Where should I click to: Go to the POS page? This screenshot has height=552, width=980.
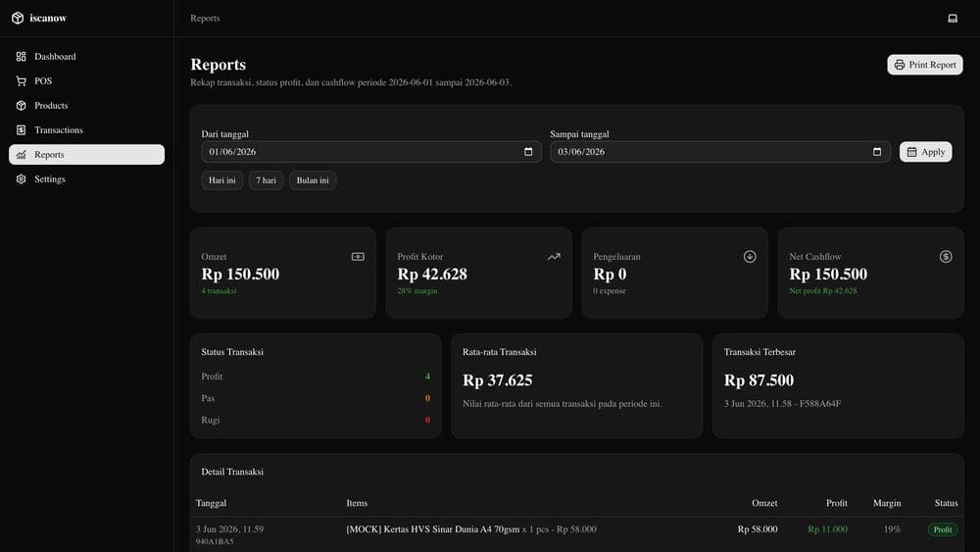tap(87, 81)
